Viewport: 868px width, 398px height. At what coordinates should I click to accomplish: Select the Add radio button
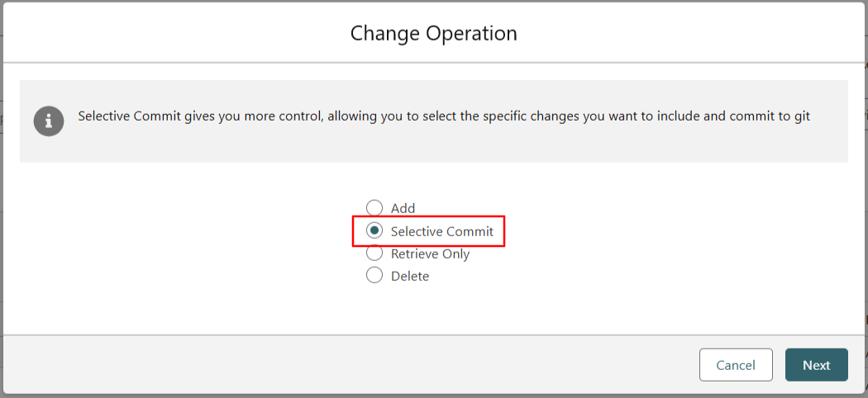(374, 208)
